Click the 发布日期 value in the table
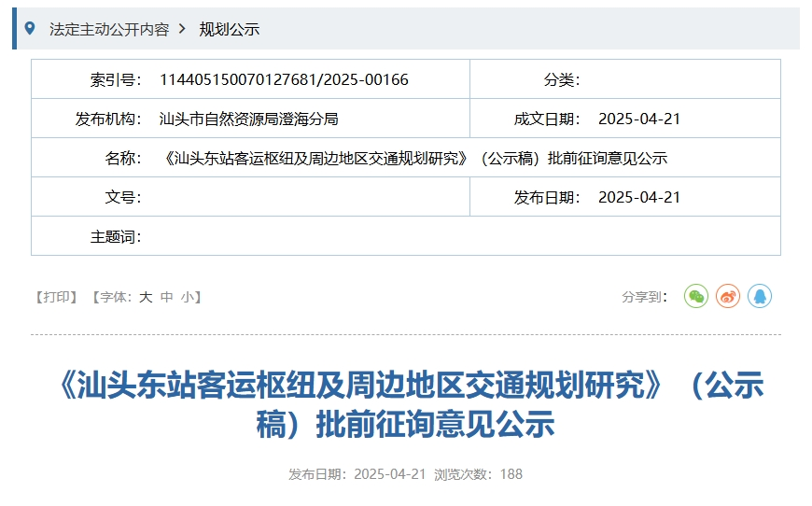This screenshot has height=506, width=812. click(639, 197)
